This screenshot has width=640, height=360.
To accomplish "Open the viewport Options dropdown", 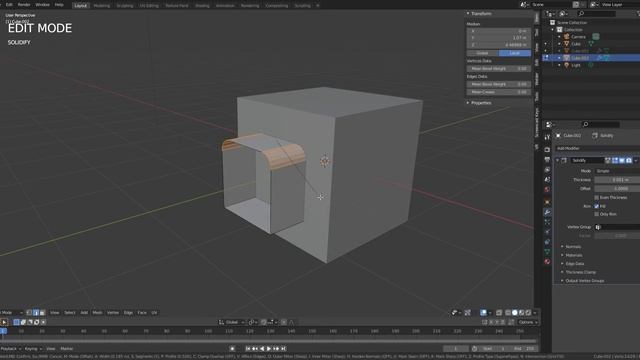I will 528,322.
